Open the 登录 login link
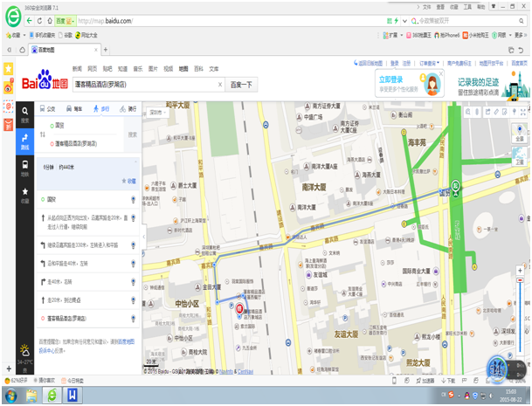Viewport: 532px width, 406px height. 394,64
